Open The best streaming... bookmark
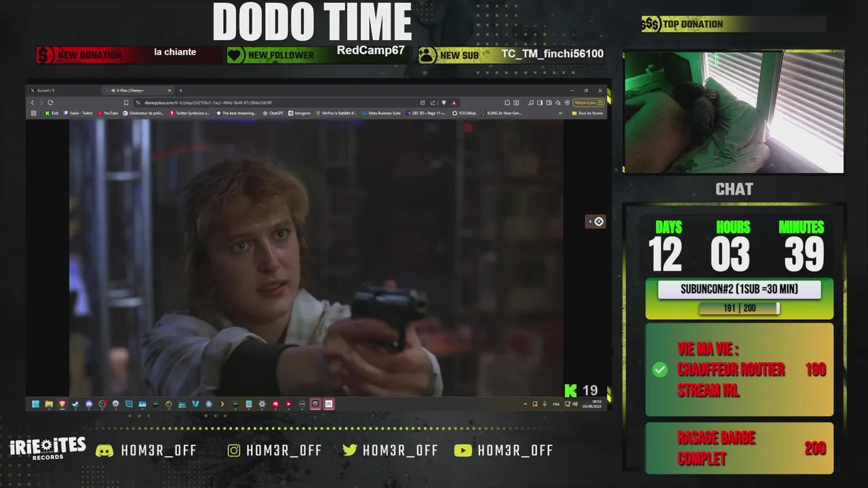The height and width of the screenshot is (488, 868). tap(236, 113)
